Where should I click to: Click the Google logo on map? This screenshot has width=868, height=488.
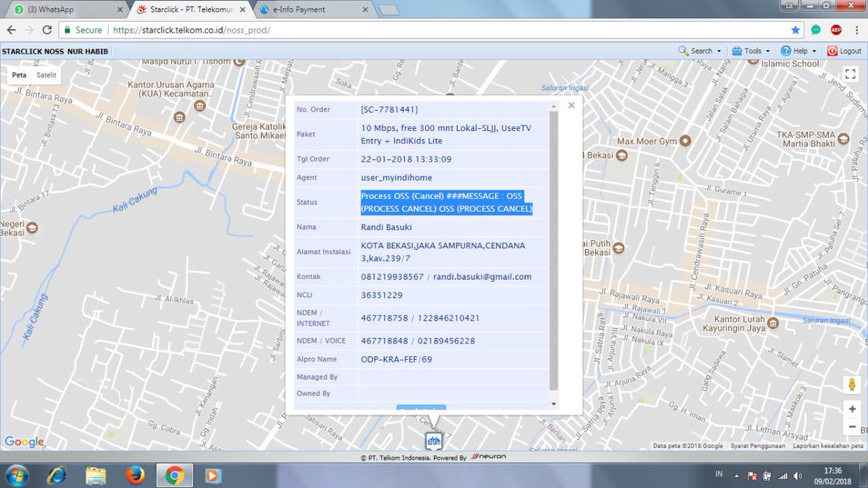pos(25,442)
